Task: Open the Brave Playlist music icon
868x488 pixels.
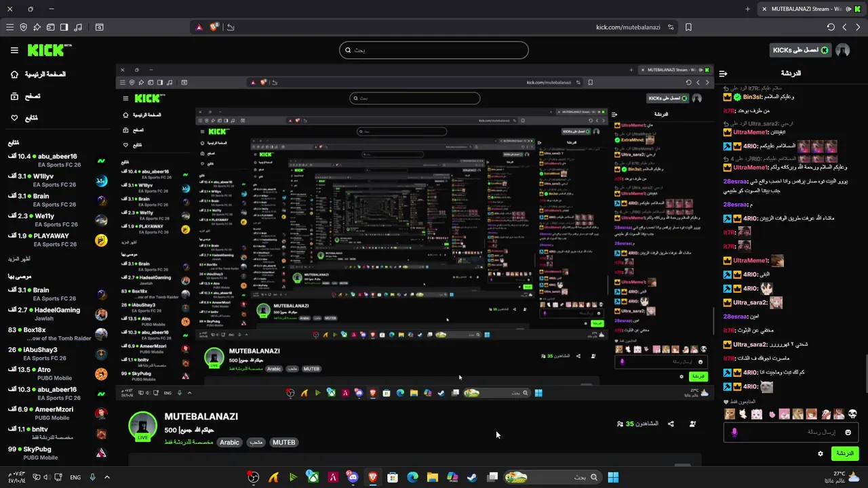Action: click(78, 27)
